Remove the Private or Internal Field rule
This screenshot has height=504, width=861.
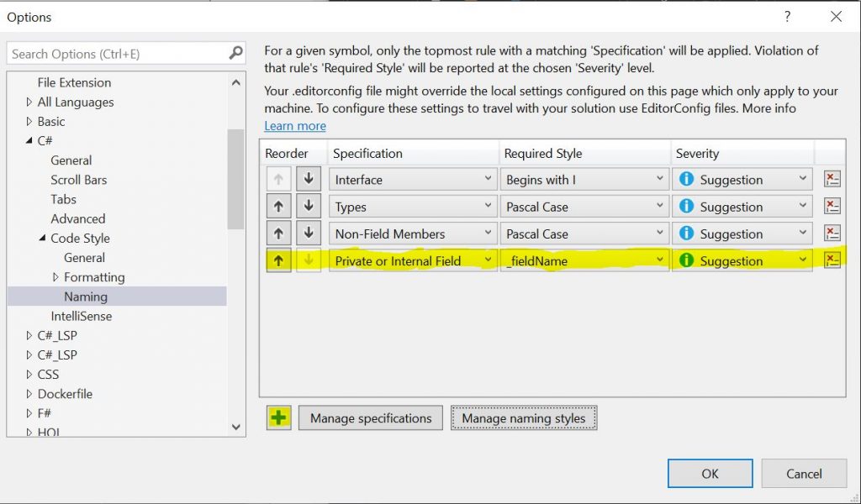click(832, 260)
